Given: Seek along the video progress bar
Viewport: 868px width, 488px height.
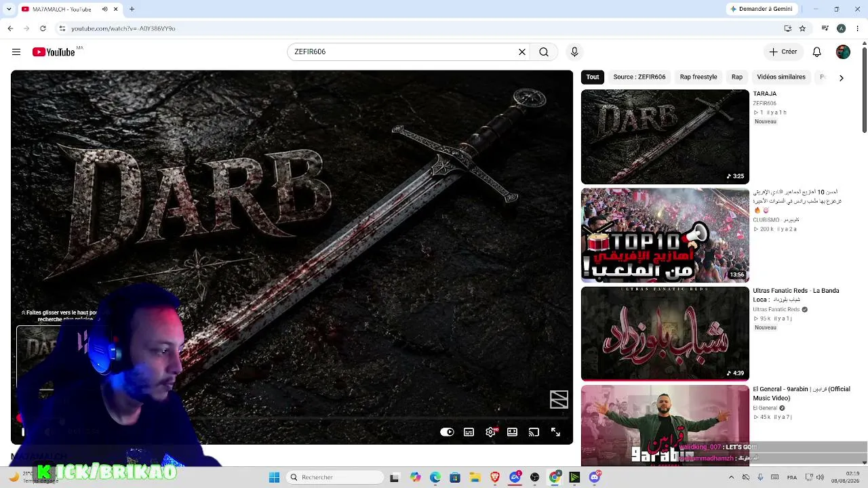Looking at the screenshot, I should click(x=292, y=419).
